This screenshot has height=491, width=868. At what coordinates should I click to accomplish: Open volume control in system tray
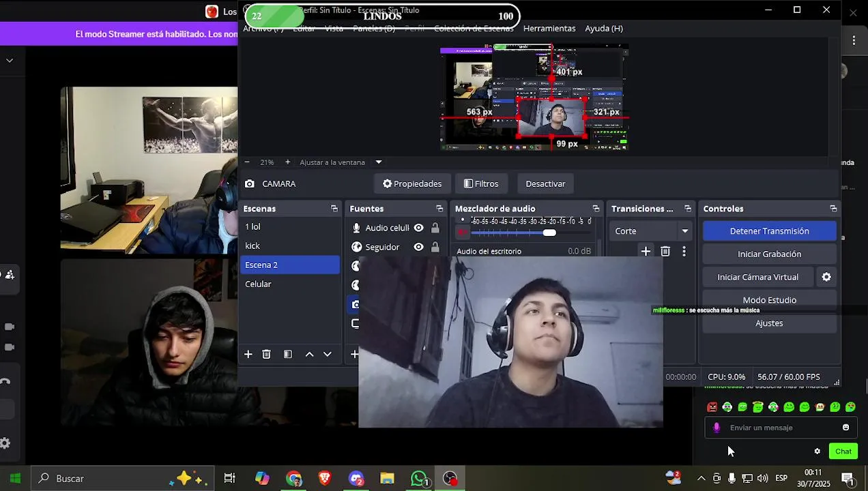[x=762, y=479]
